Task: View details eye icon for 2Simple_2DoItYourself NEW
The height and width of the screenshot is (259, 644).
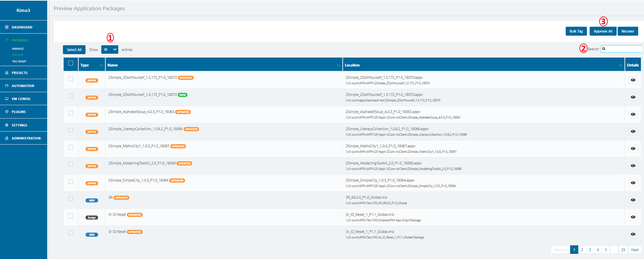Action: click(x=633, y=97)
